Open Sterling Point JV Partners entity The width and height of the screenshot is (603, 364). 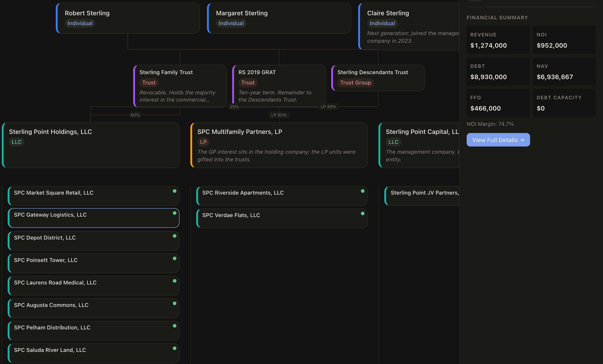click(422, 196)
